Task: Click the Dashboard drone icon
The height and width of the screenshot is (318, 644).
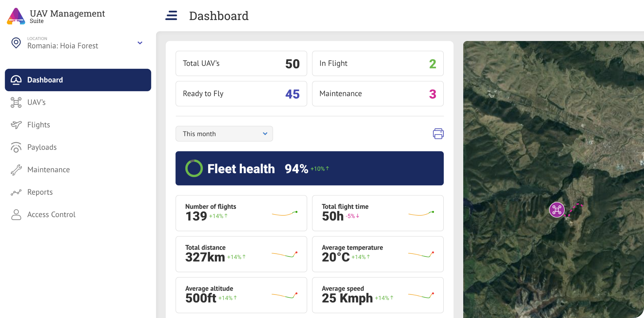Action: click(16, 80)
